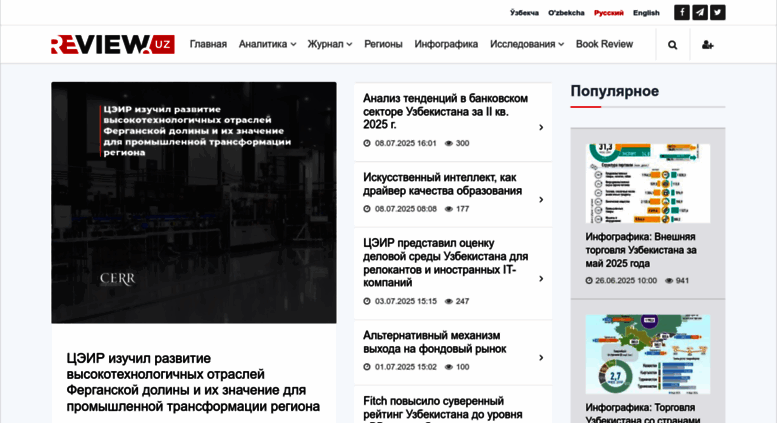Open popular item Торговля Узбекистана со странами
The height and width of the screenshot is (423, 777).
(x=642, y=413)
